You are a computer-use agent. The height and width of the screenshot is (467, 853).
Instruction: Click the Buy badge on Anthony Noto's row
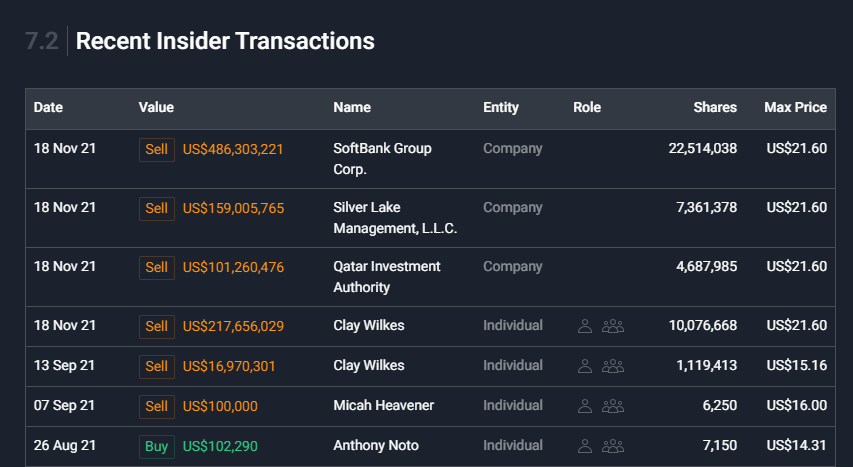157,446
